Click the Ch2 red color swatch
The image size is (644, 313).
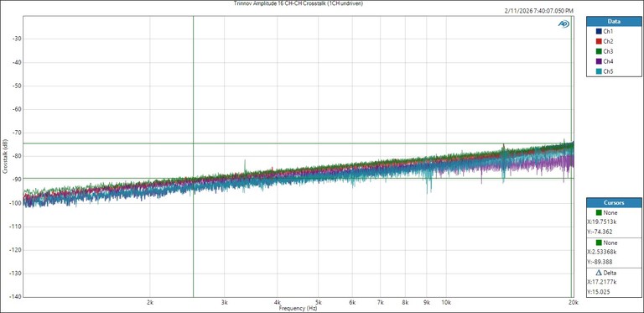tap(599, 41)
